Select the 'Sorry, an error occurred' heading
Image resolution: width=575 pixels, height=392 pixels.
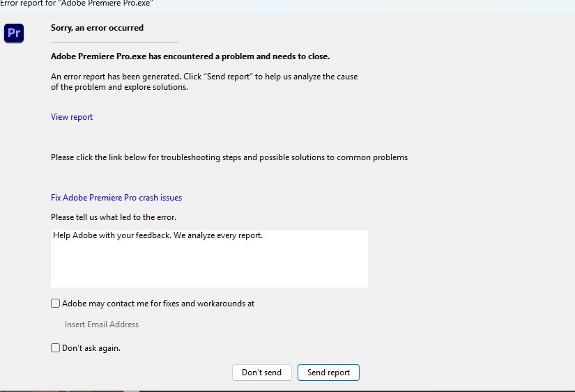97,28
